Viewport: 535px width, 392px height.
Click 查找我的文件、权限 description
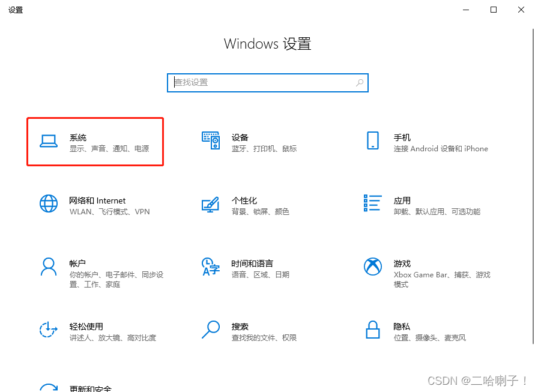coord(264,338)
